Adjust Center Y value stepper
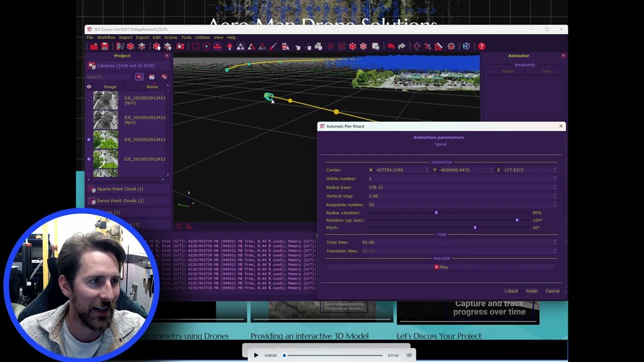644x362 pixels. coord(491,170)
